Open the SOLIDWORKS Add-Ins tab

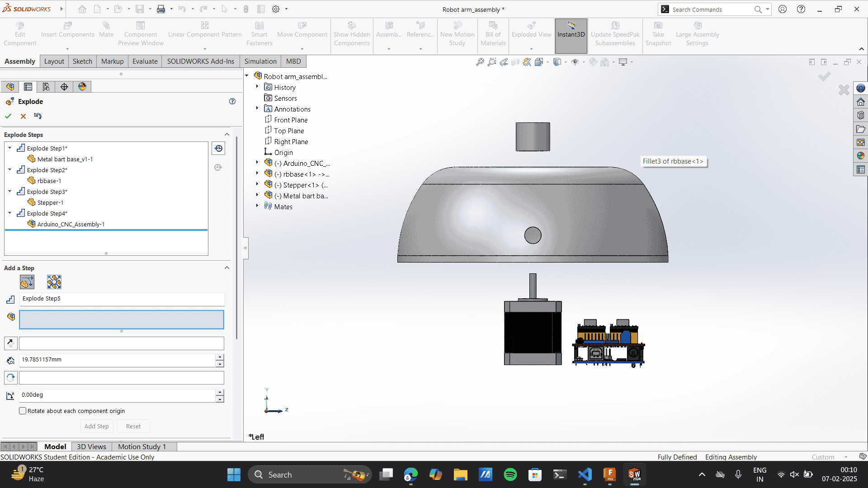pos(201,61)
